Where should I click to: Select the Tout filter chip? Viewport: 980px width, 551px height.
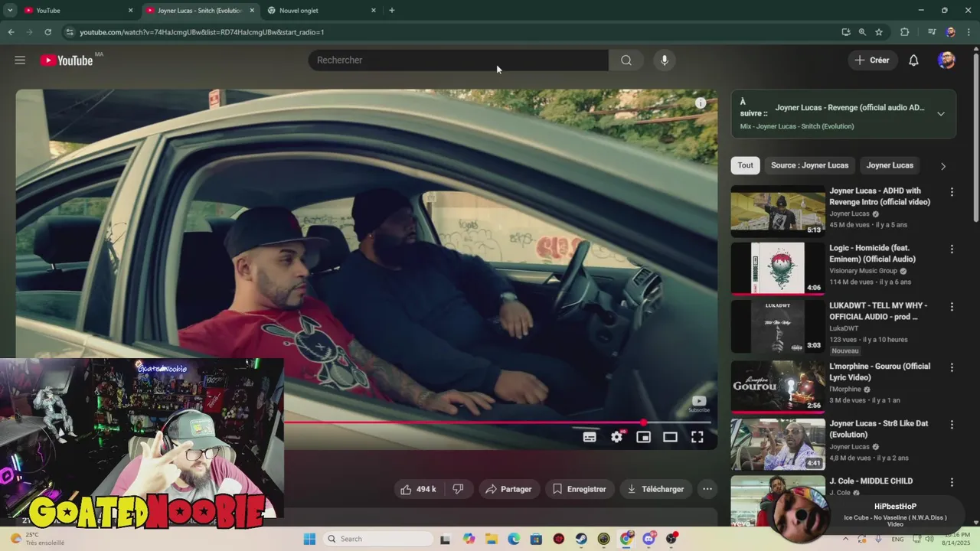point(746,165)
